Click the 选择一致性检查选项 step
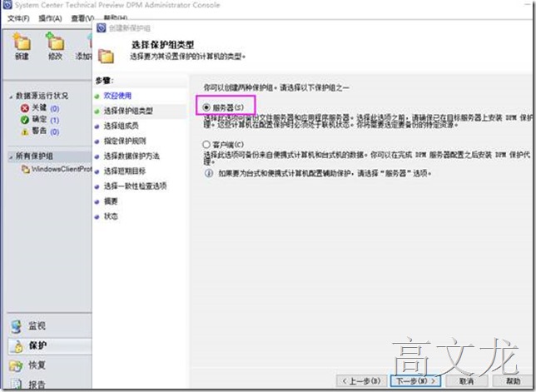This screenshot has height=392, width=536. coord(136,186)
